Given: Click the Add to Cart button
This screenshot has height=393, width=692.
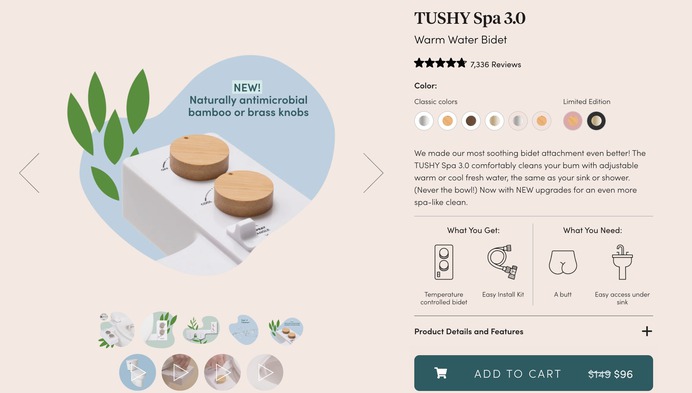Looking at the screenshot, I should [x=534, y=374].
